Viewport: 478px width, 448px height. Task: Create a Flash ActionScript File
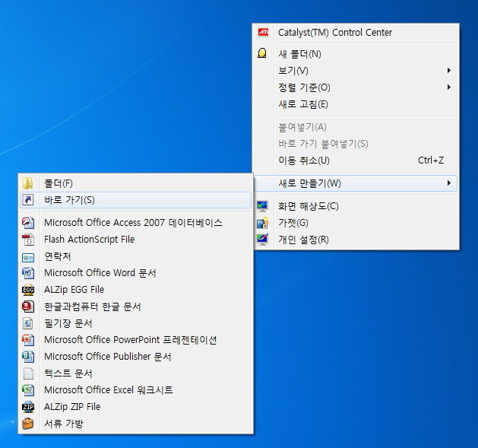136,240
